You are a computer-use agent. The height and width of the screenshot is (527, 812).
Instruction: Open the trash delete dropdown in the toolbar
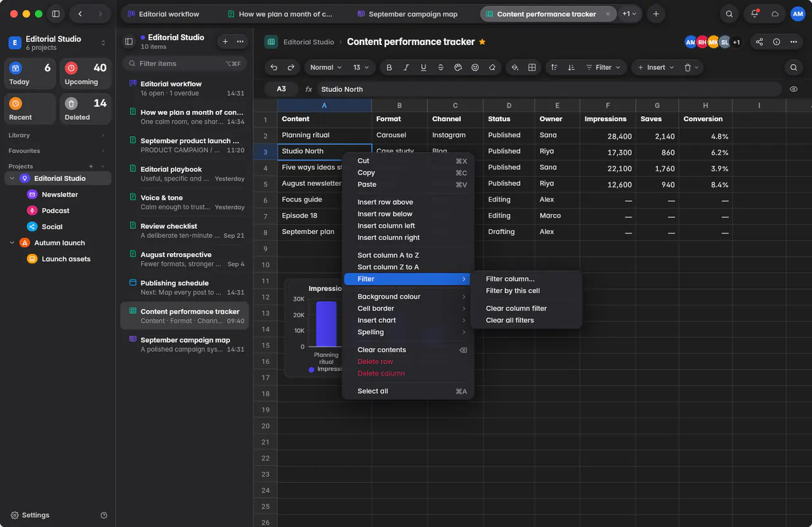(x=691, y=67)
